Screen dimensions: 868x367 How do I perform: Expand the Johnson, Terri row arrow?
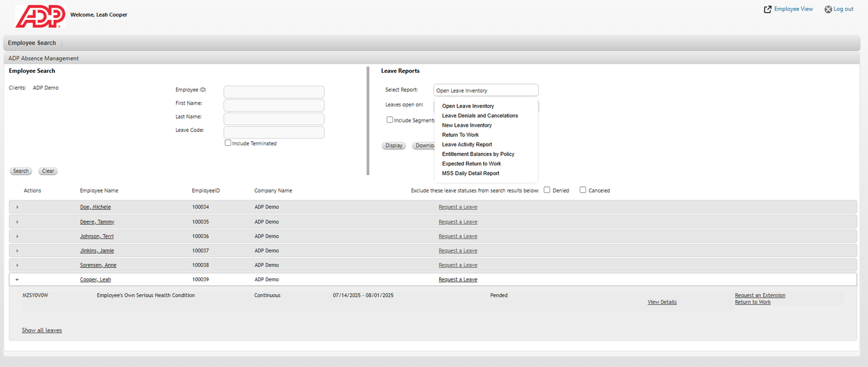pyautogui.click(x=17, y=236)
